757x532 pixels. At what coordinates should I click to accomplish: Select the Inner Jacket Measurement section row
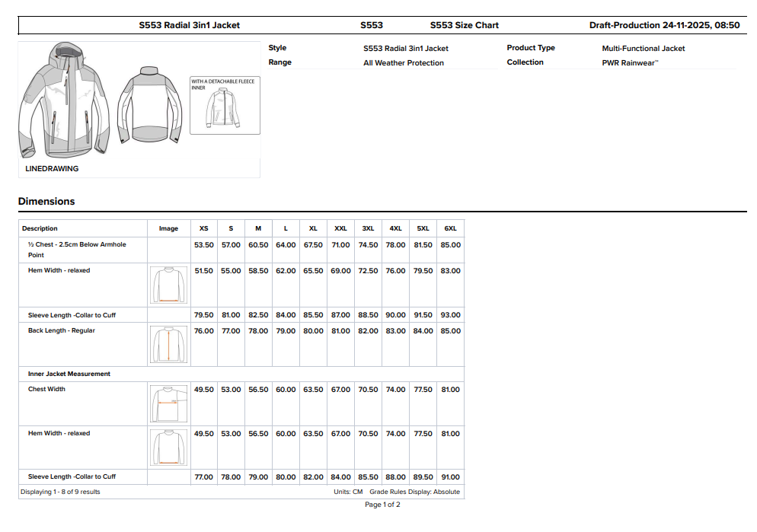coord(69,374)
